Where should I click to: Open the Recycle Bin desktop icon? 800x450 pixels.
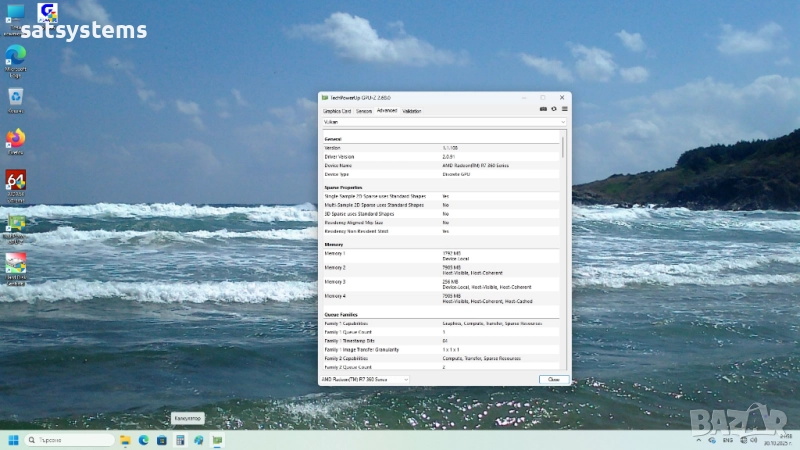click(x=16, y=98)
